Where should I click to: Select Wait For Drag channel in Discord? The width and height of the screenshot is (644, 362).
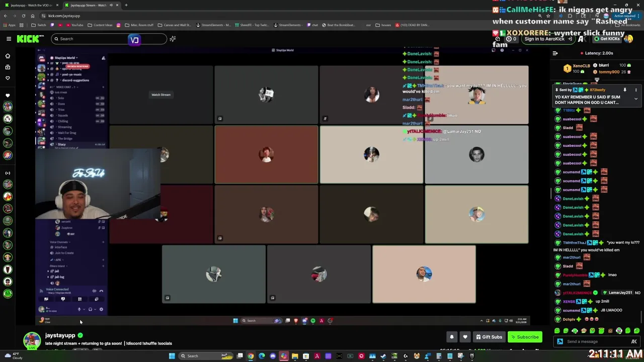[x=67, y=133]
